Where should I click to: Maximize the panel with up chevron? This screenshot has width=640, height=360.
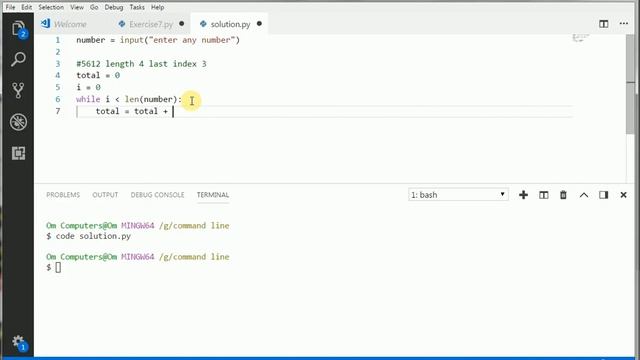click(x=584, y=195)
